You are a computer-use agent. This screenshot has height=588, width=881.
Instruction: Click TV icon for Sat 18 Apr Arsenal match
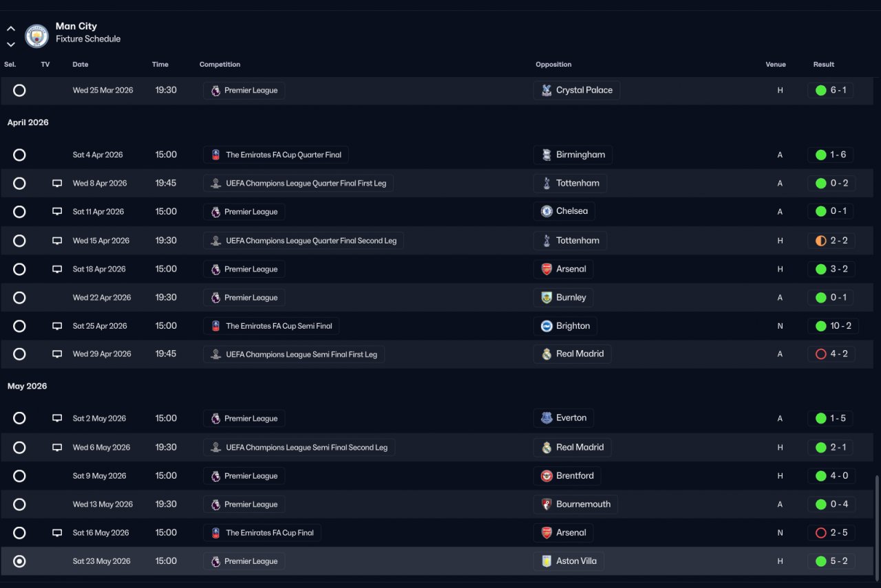coord(57,269)
